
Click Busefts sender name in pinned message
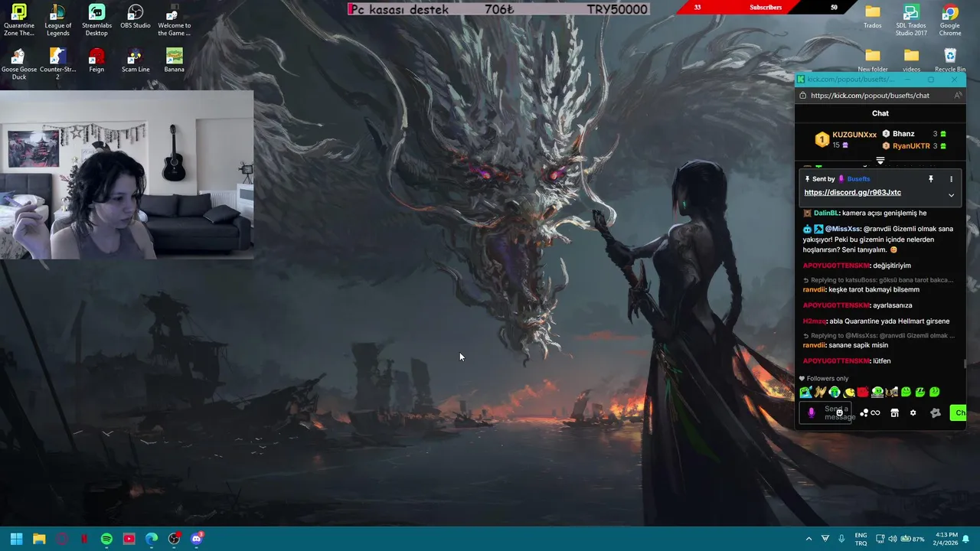click(858, 179)
